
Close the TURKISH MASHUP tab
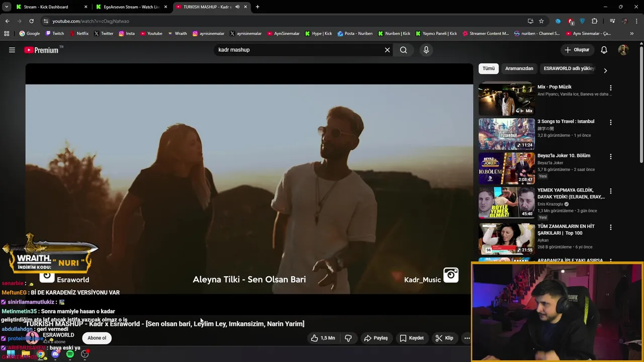tap(246, 7)
